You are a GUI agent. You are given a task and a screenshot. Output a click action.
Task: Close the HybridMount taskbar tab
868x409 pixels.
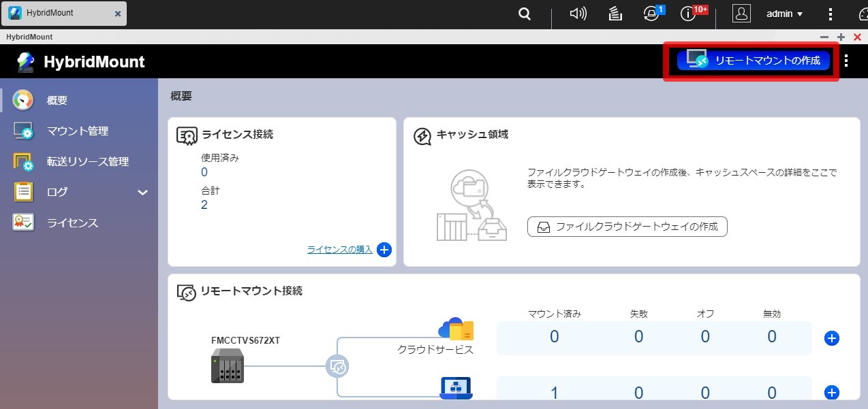pos(118,13)
